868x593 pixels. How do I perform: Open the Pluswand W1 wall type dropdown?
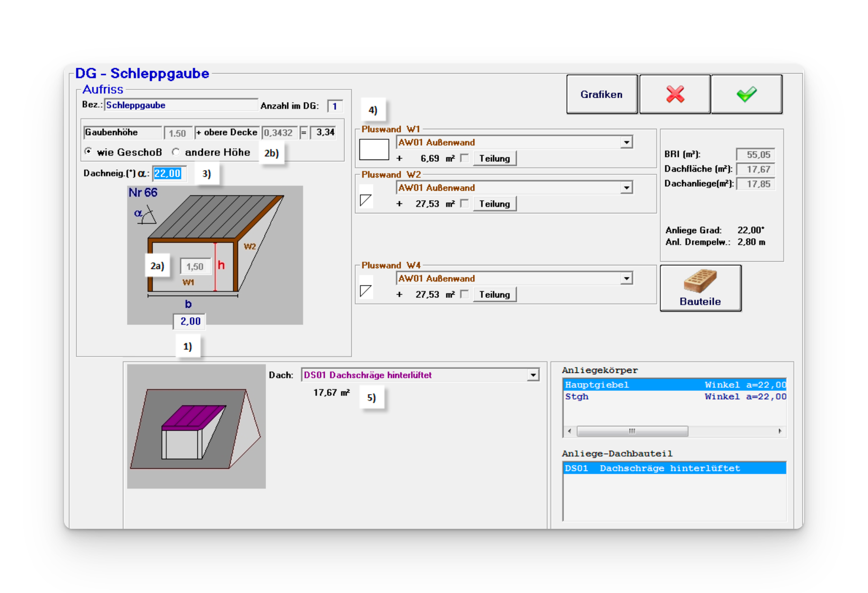point(626,142)
